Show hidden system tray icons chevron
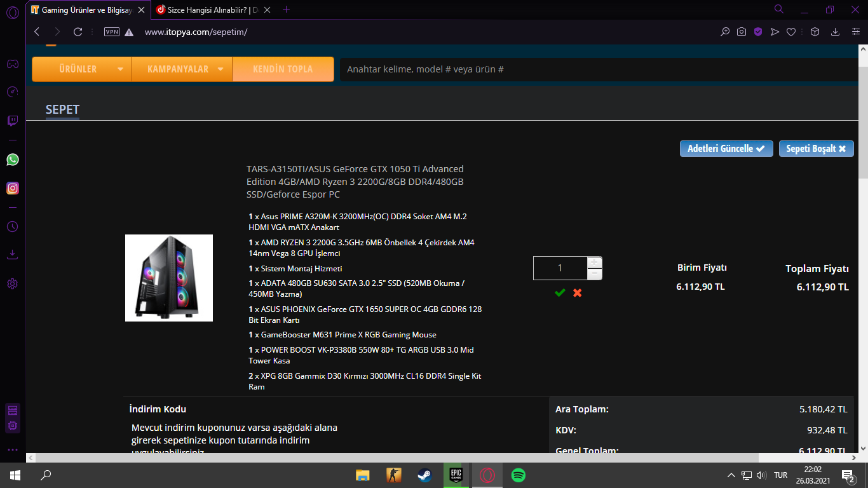 tap(731, 475)
